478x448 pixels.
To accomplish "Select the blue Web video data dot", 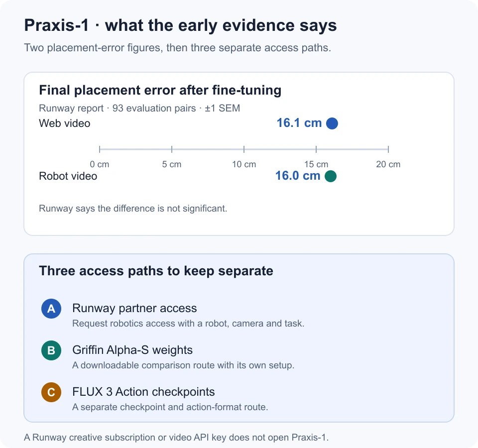I will click(x=332, y=123).
